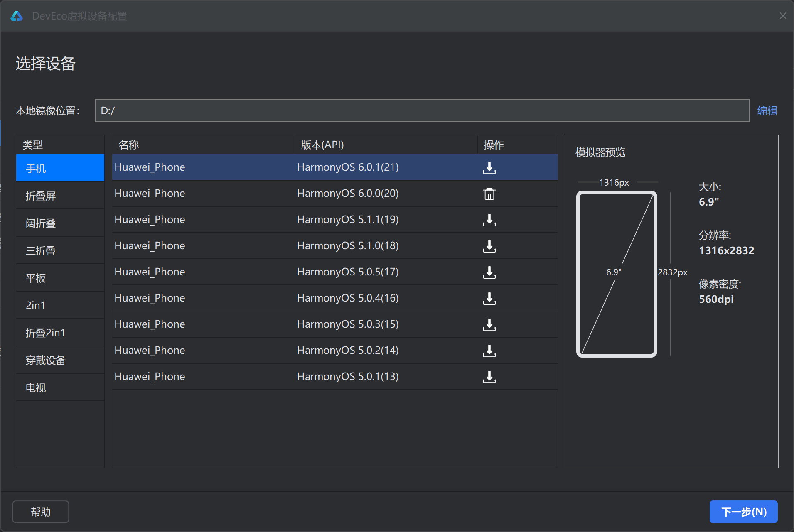Select the 折叠2in1 device type
Screen dimensions: 794x532
coord(60,333)
